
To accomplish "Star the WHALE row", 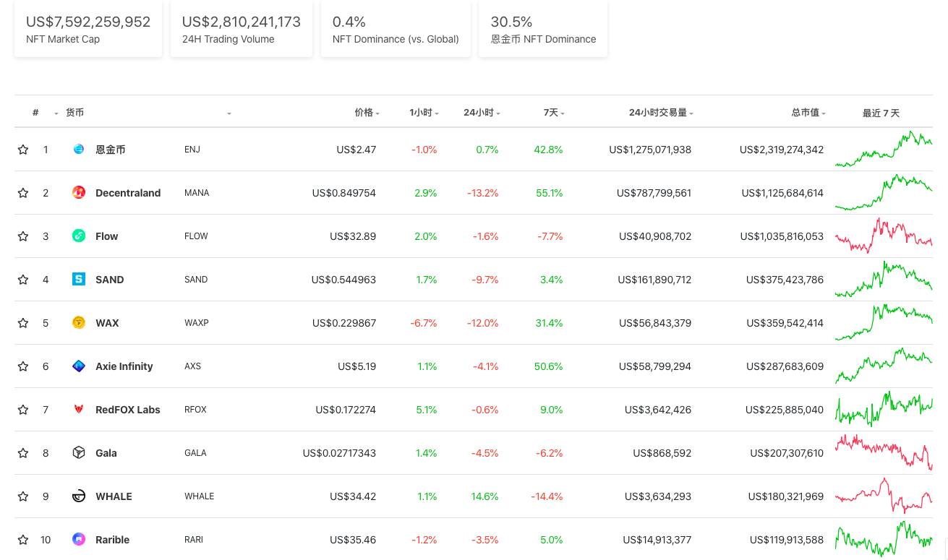I will (x=23, y=496).
